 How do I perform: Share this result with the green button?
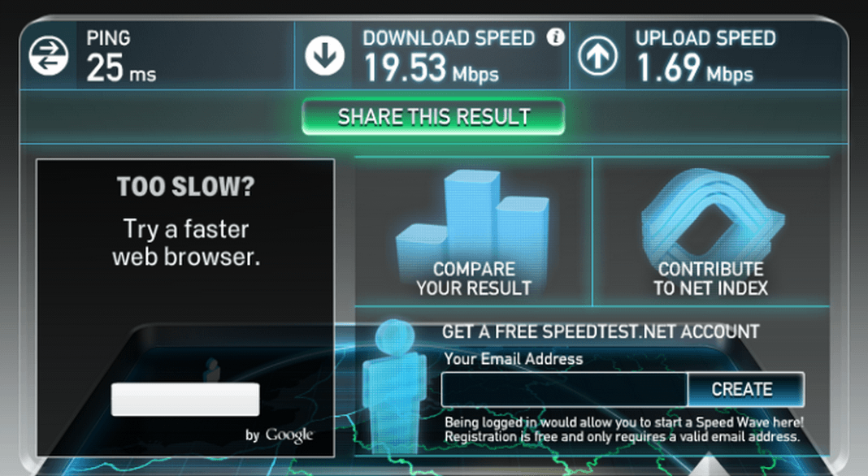[x=433, y=117]
